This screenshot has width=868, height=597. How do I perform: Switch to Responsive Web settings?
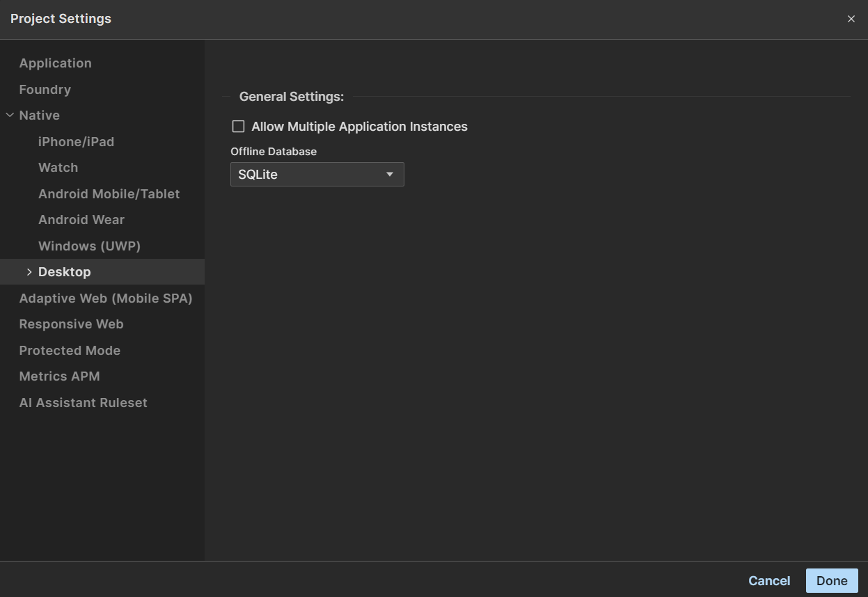coord(71,324)
